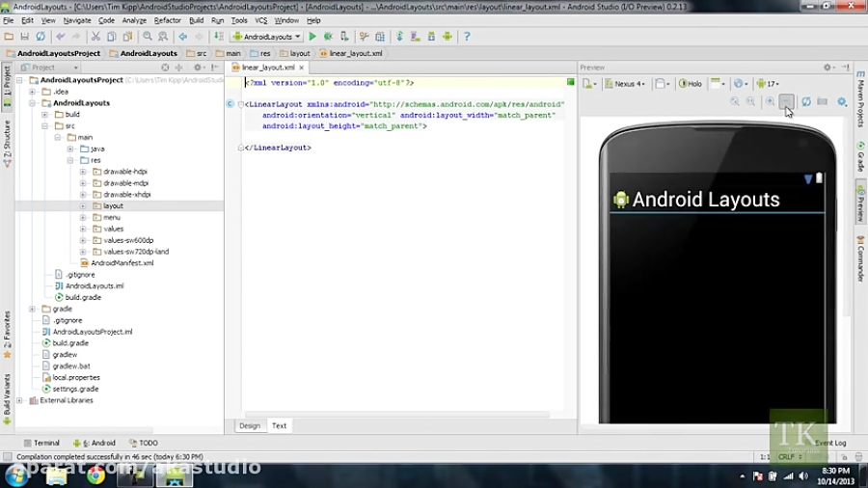Open Preview panel gear settings
Screen dimensions: 868x488
click(x=827, y=68)
